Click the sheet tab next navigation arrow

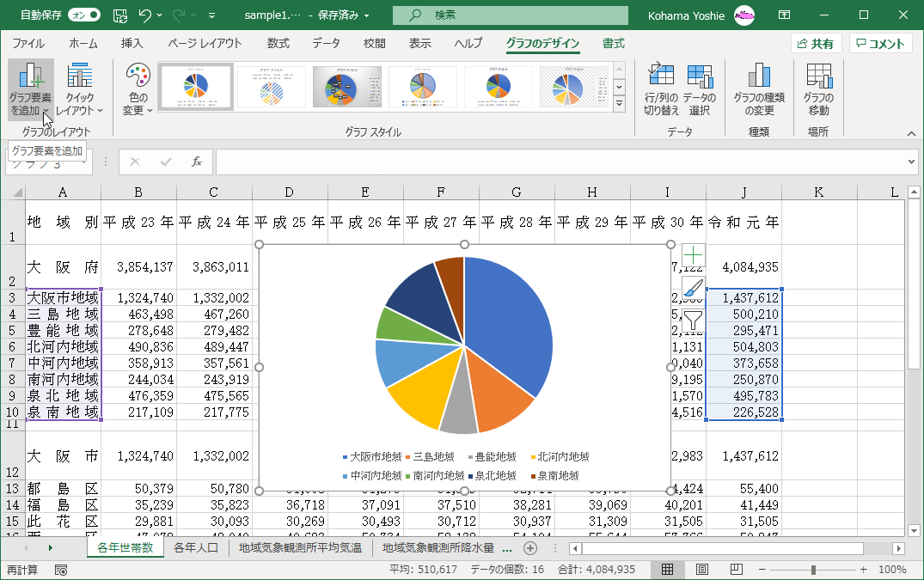pyautogui.click(x=50, y=548)
